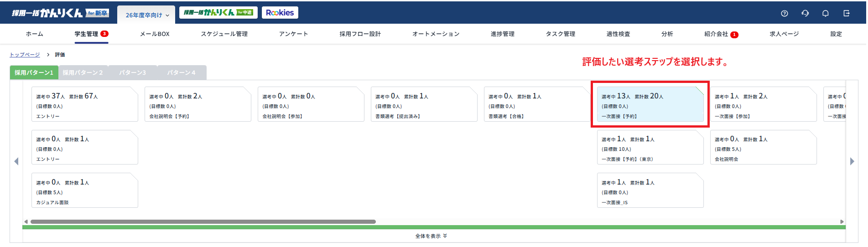Click the left arrow to scroll steps

(x=16, y=161)
